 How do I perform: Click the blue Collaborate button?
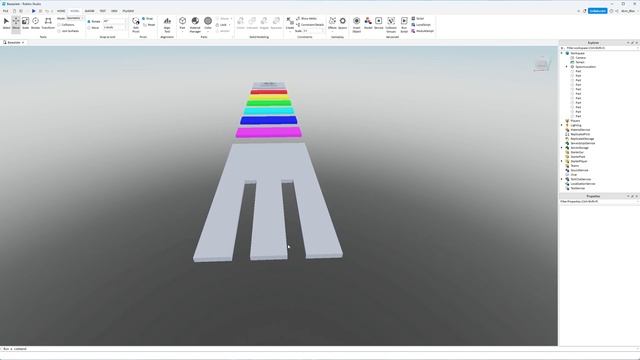click(x=598, y=11)
